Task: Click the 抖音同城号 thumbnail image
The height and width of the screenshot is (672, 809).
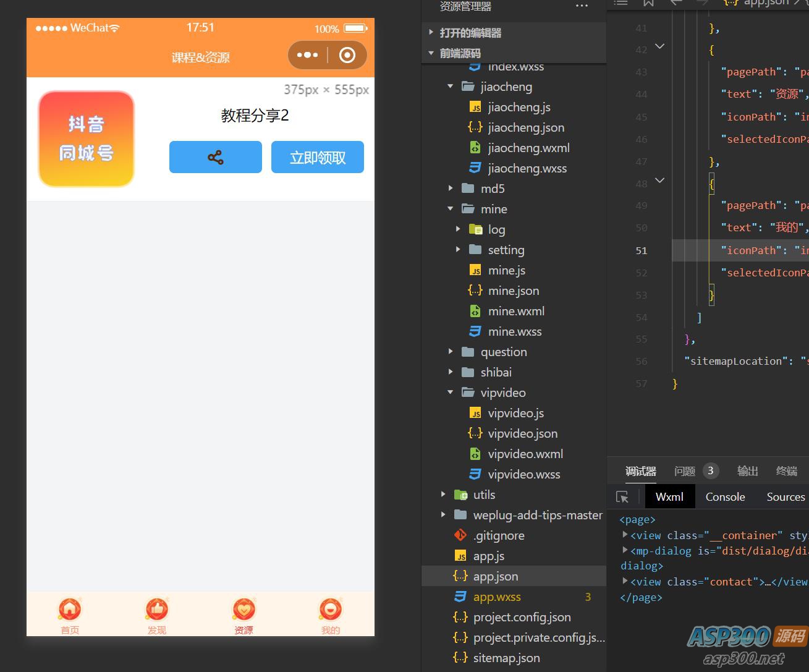Action: coord(87,139)
